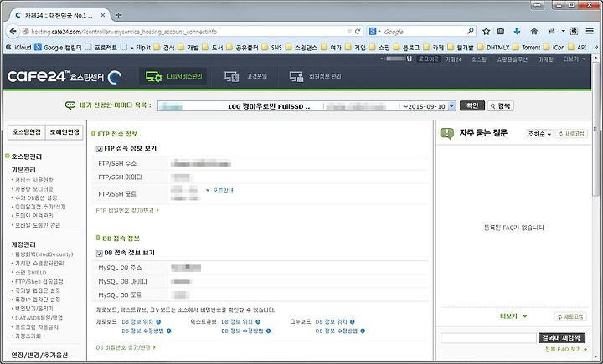The image size is (603, 364).
Task: Switch to the 도메인연장 tab
Action: (64, 132)
